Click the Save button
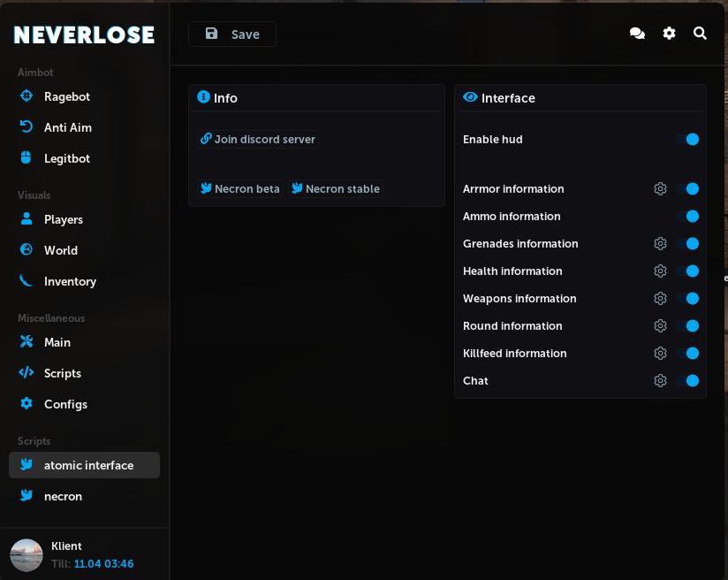The width and height of the screenshot is (728, 580). (x=232, y=34)
